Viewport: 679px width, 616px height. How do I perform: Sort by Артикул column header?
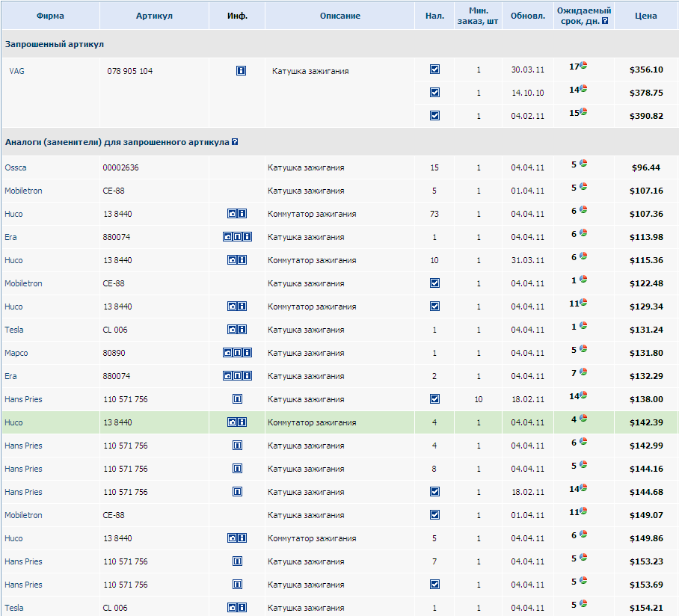pyautogui.click(x=154, y=16)
